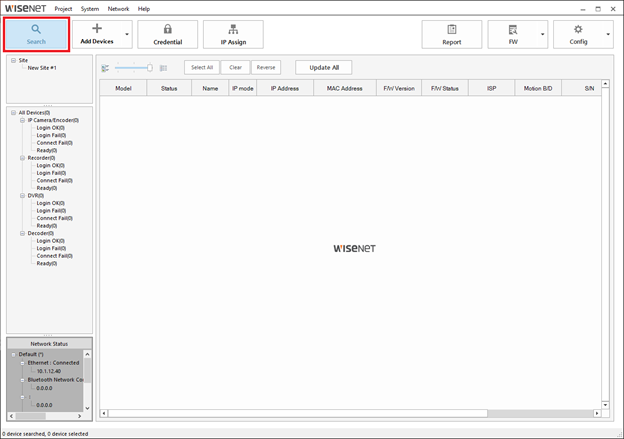
Task: Click device table scroll down arrow
Action: (x=605, y=405)
